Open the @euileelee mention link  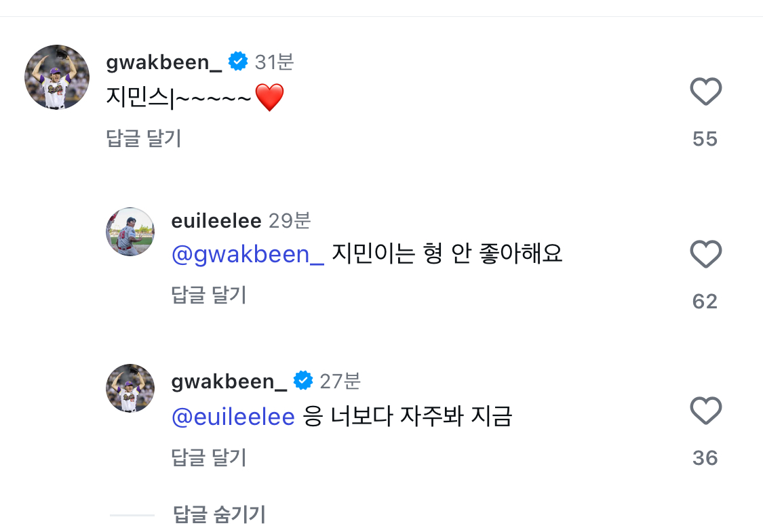click(x=233, y=416)
